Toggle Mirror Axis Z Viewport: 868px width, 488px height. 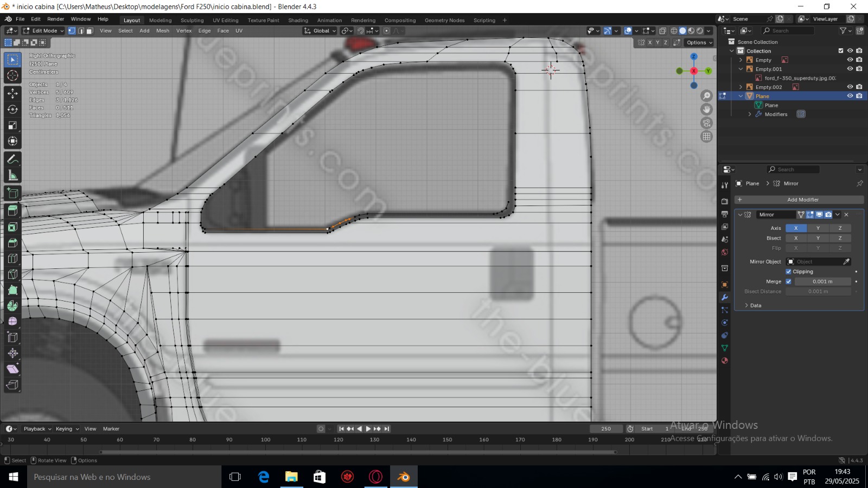[x=840, y=228]
